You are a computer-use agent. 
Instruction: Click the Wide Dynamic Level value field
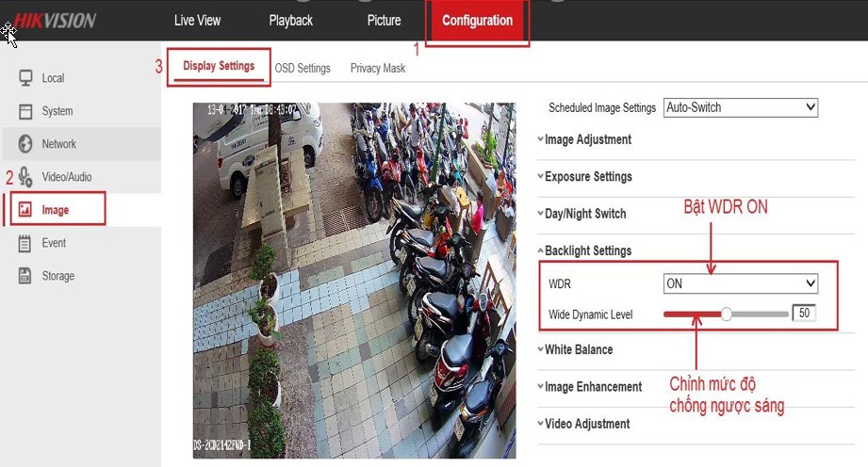click(804, 314)
